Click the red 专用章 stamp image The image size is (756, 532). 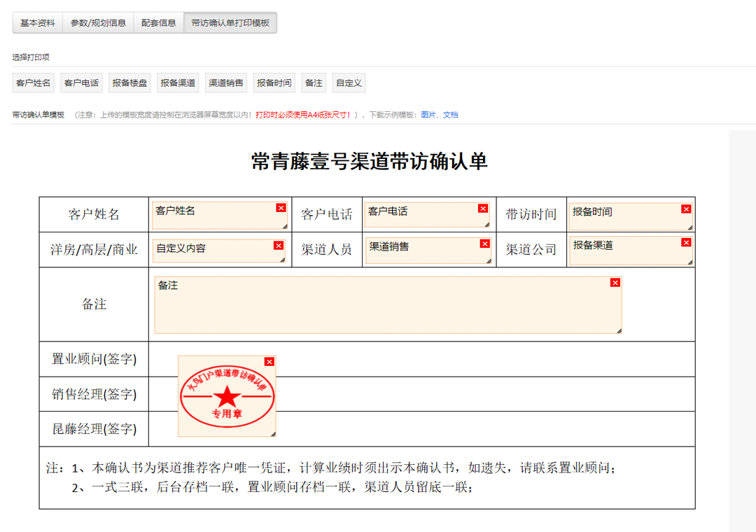point(227,396)
